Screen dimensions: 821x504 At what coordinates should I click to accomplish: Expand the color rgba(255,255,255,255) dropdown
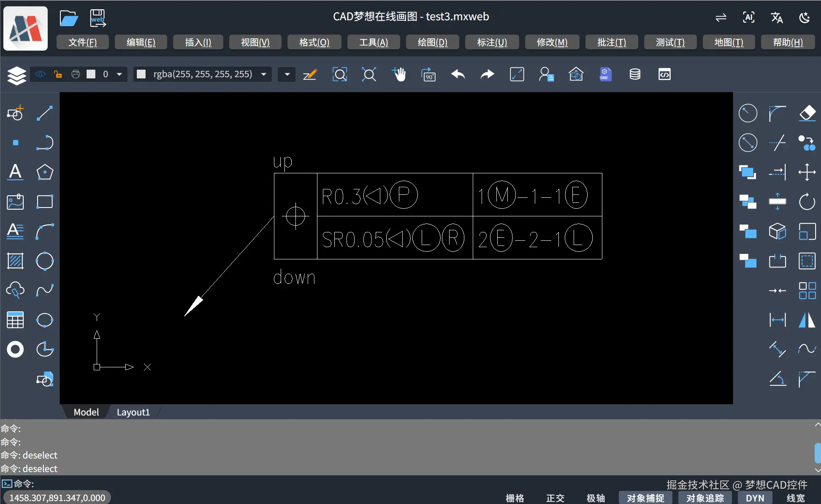pos(264,74)
